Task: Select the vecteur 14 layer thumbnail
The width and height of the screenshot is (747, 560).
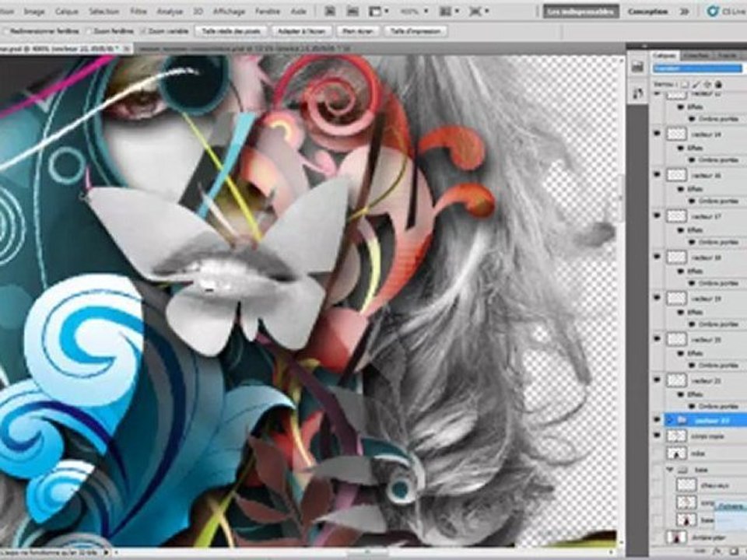Action: point(676,135)
